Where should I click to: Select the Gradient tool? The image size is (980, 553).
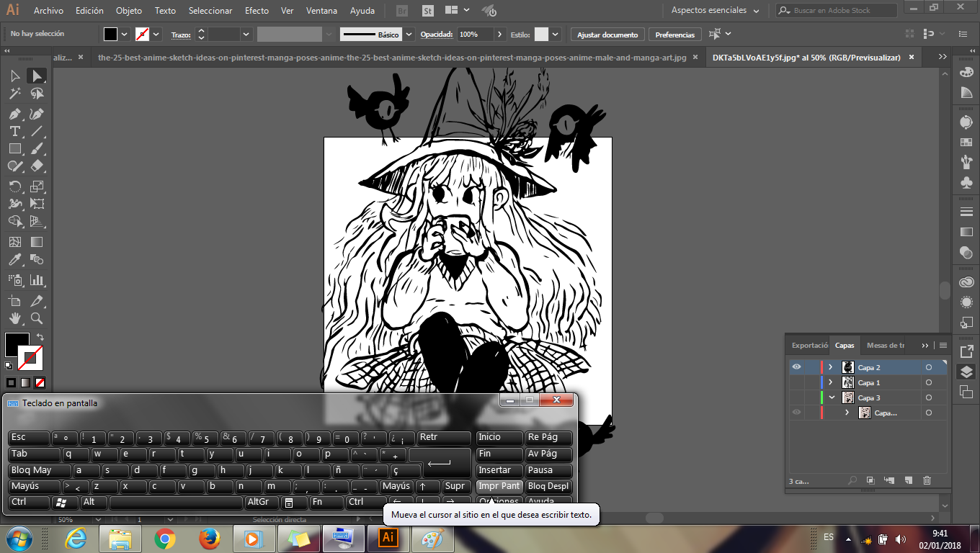click(x=37, y=242)
